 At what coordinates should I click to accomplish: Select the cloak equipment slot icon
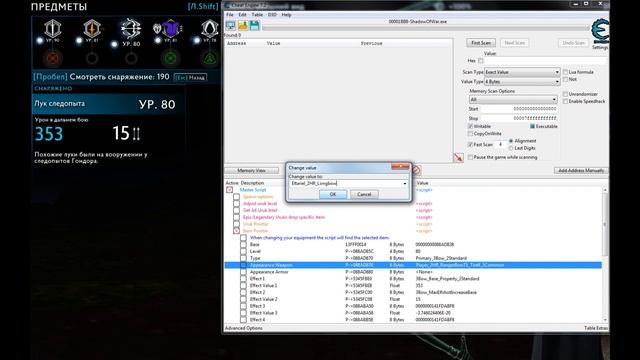[210, 29]
